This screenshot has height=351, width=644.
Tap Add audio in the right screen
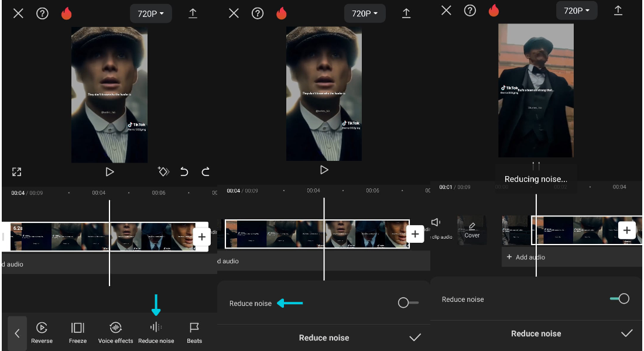pyautogui.click(x=526, y=257)
